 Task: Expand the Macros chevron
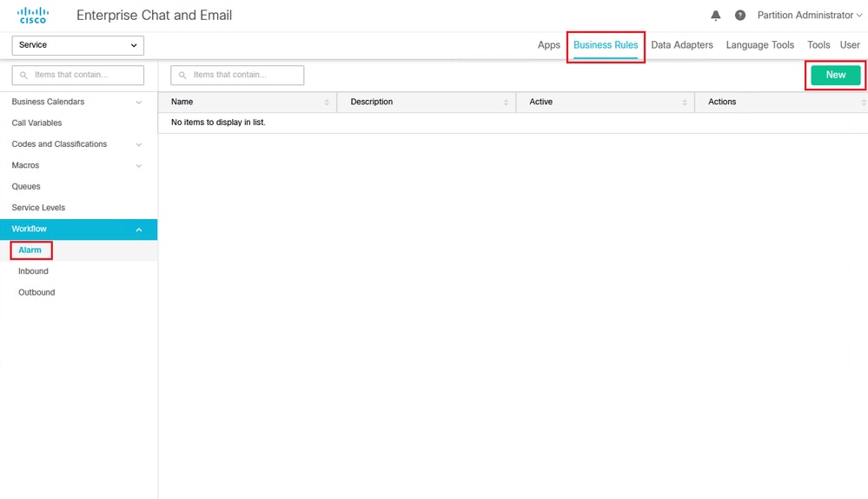point(138,165)
